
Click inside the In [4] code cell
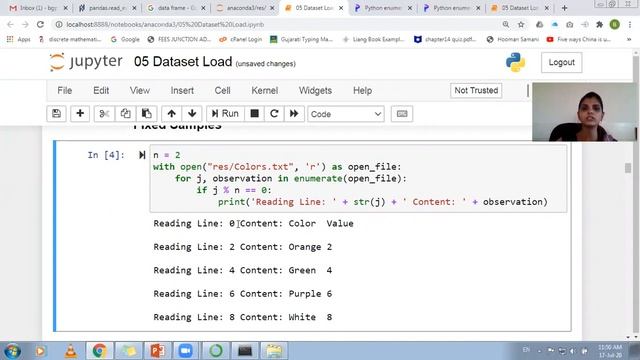[x=358, y=178]
